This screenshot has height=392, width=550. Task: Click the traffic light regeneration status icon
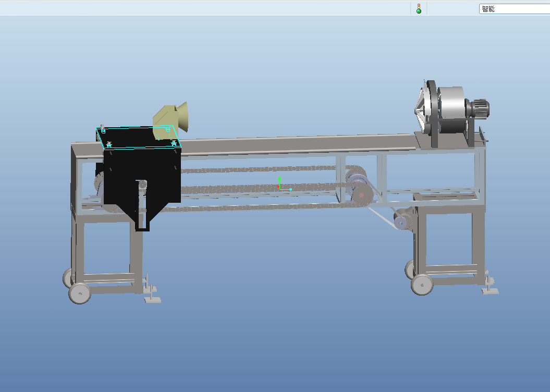pyautogui.click(x=419, y=8)
